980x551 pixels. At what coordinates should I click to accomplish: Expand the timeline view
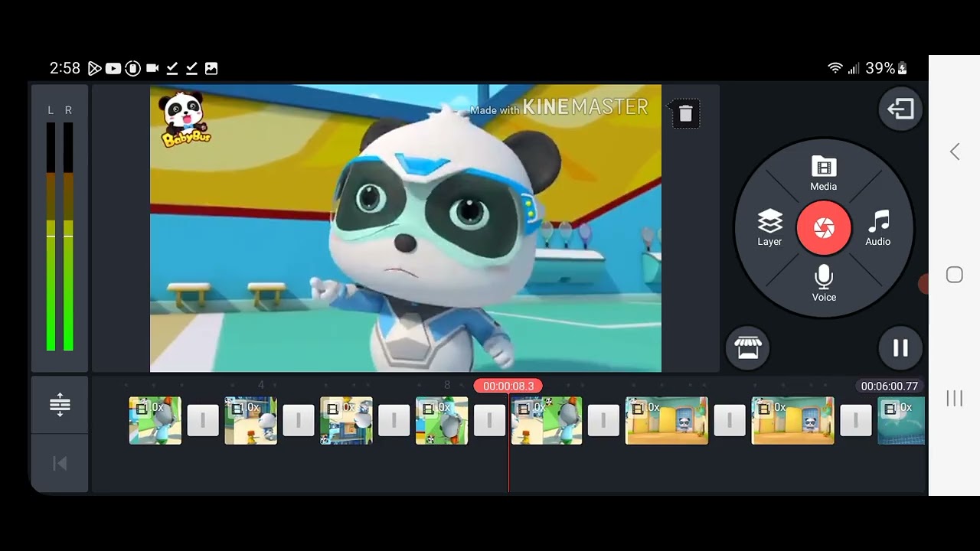tap(60, 405)
